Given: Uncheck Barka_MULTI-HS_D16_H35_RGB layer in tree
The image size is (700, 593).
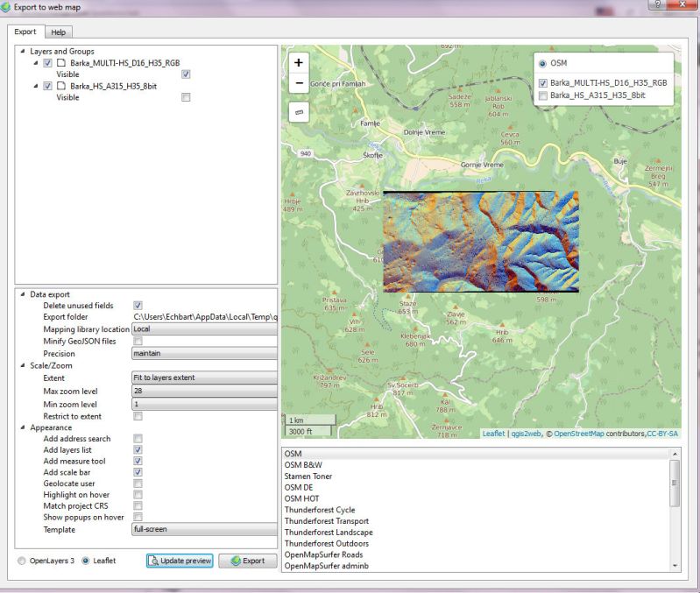Looking at the screenshot, I should click(x=48, y=63).
